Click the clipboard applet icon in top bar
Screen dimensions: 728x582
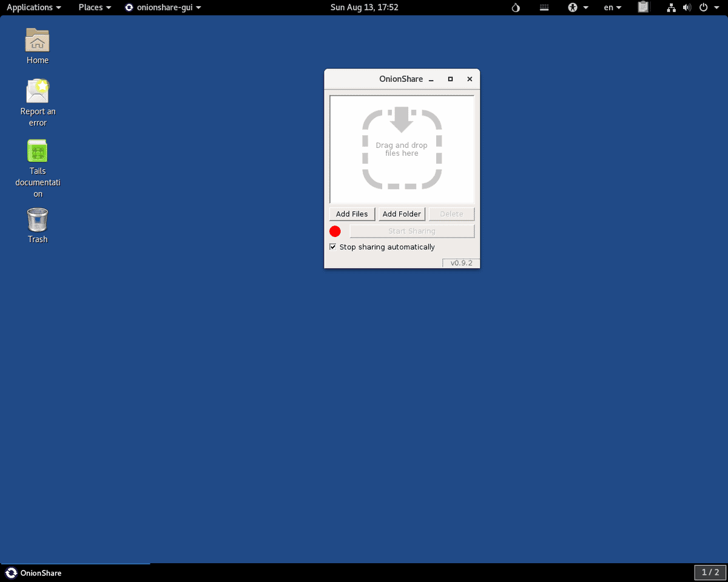[643, 7]
